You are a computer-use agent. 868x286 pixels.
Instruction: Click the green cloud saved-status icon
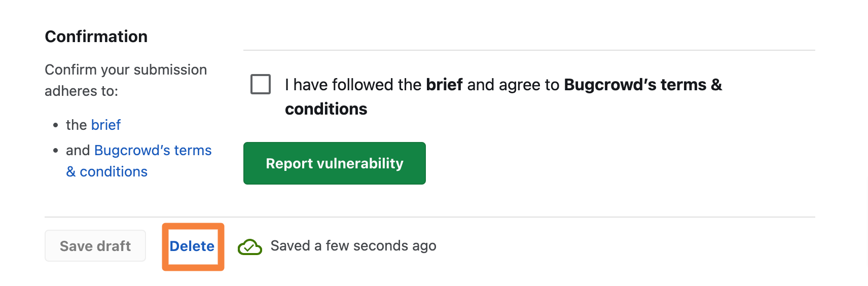point(249,247)
